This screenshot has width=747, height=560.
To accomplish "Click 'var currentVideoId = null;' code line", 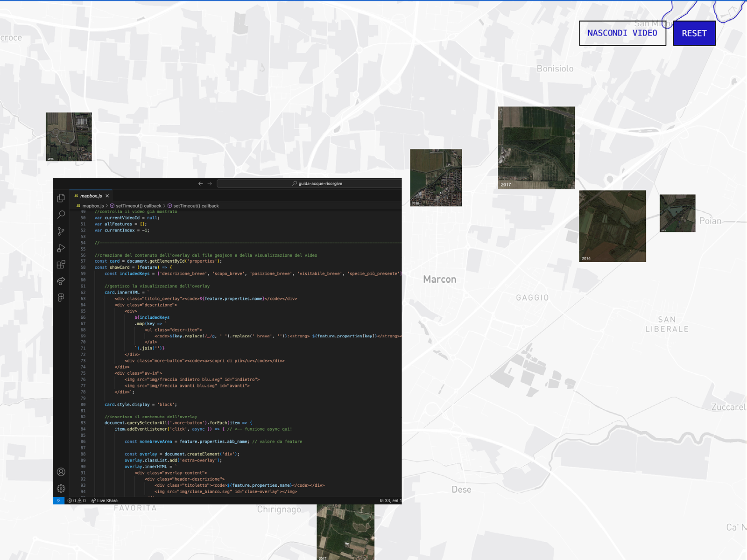I will click(x=127, y=218).
